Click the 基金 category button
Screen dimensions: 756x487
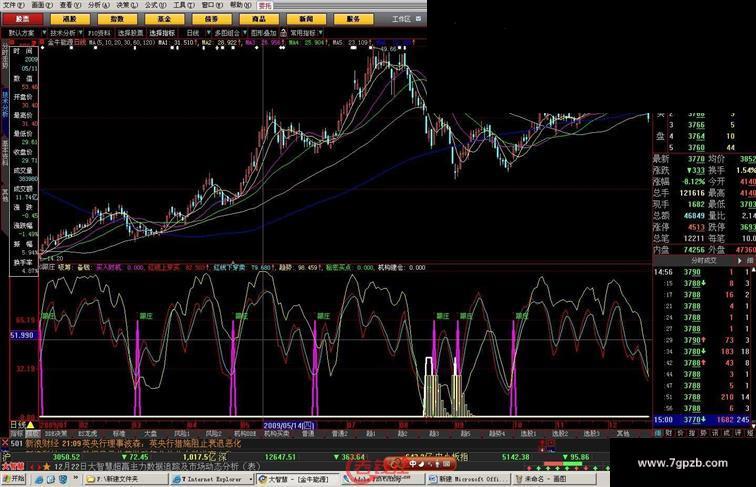[x=164, y=19]
